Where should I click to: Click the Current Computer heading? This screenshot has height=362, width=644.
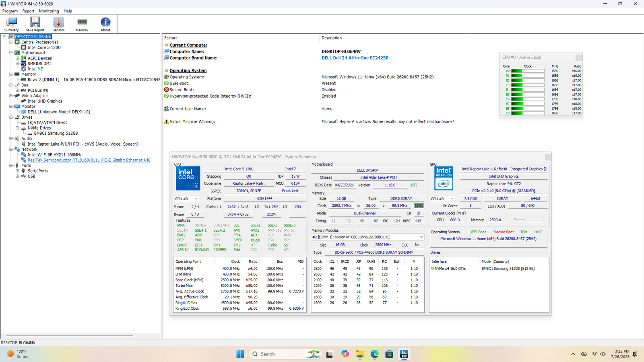[x=188, y=45]
